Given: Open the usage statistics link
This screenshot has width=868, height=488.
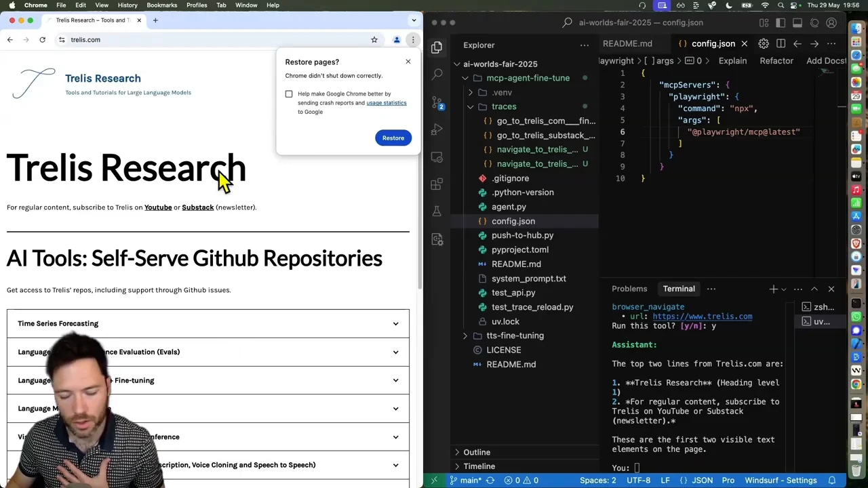Looking at the screenshot, I should click(387, 103).
